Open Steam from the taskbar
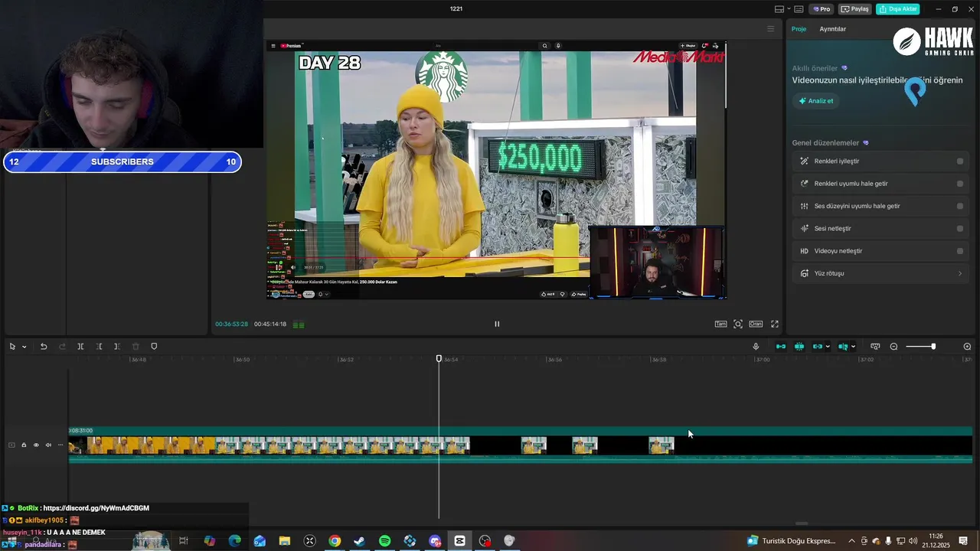This screenshot has height=551, width=980. point(359,541)
